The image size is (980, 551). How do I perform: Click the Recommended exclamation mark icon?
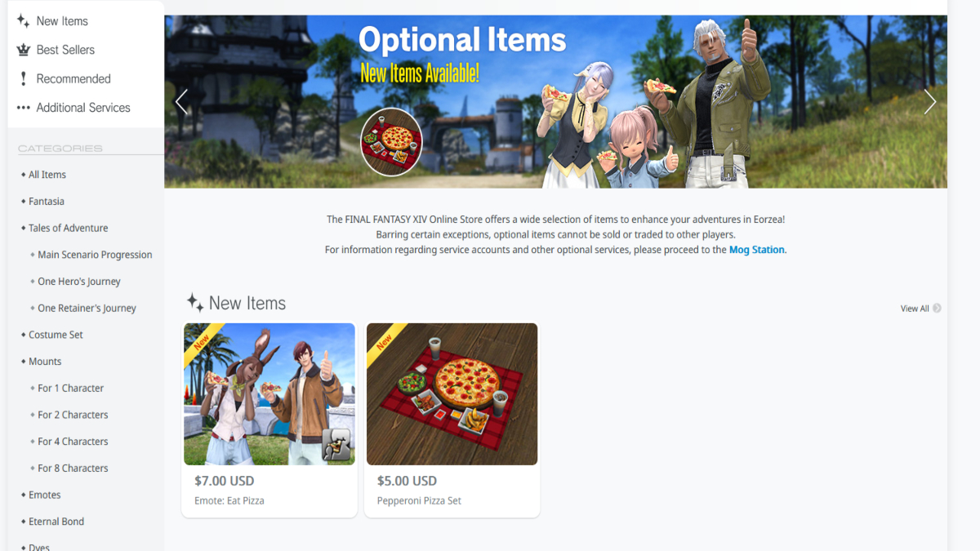23,78
